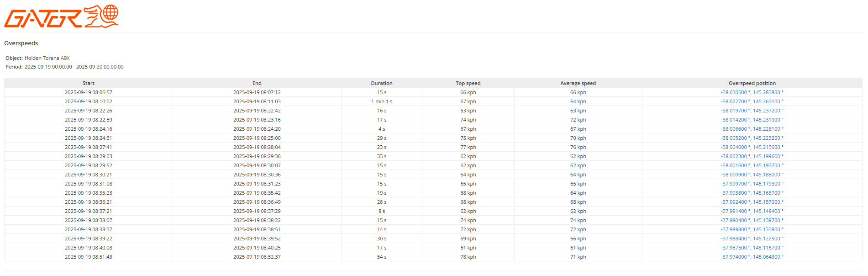Open position link -38.006600, 145.228100

coord(752,129)
